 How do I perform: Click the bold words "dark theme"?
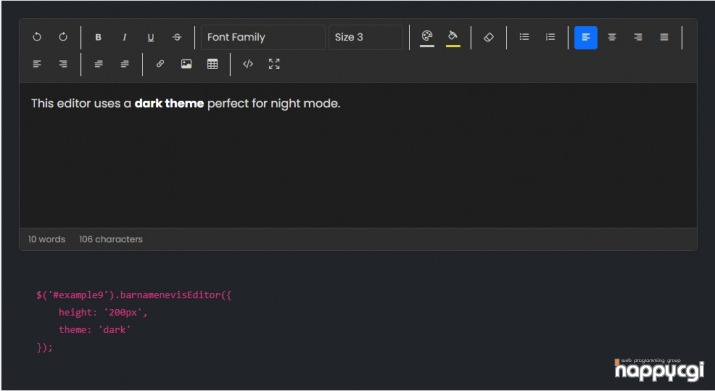pyautogui.click(x=169, y=104)
